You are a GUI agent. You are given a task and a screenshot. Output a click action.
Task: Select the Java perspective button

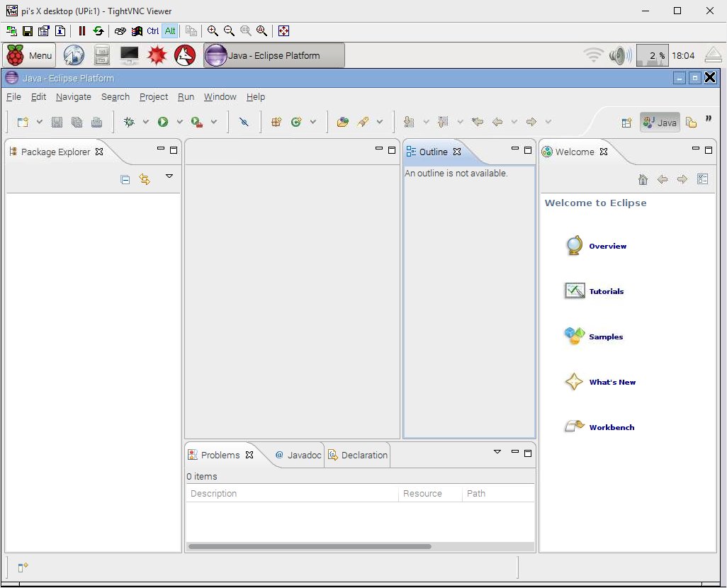(660, 123)
